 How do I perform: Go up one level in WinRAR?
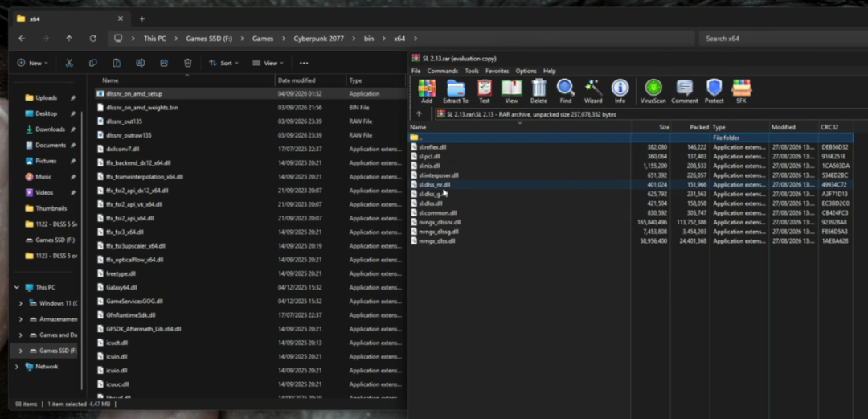tap(419, 114)
